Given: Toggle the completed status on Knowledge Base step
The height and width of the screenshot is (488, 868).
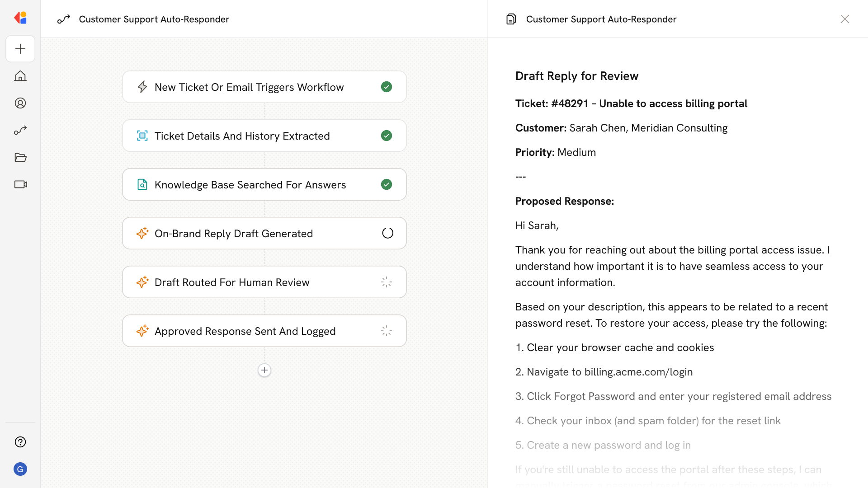Looking at the screenshot, I should (387, 184).
